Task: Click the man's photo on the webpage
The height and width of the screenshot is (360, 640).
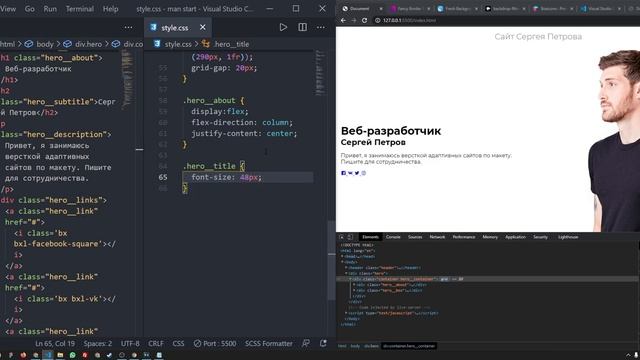Action: (x=614, y=140)
